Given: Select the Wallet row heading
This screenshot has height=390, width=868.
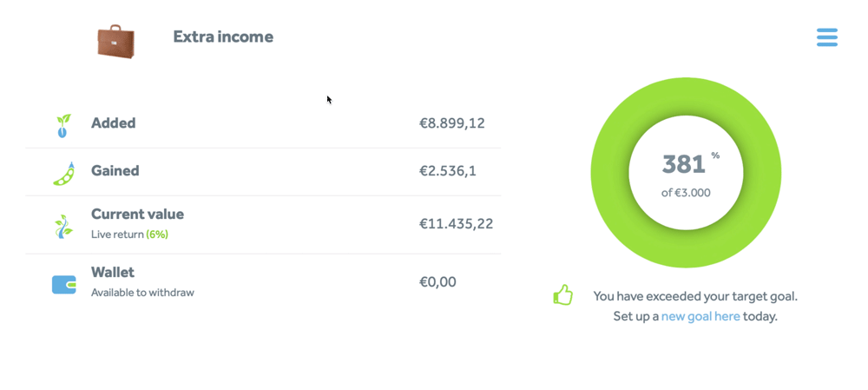Looking at the screenshot, I should (112, 273).
